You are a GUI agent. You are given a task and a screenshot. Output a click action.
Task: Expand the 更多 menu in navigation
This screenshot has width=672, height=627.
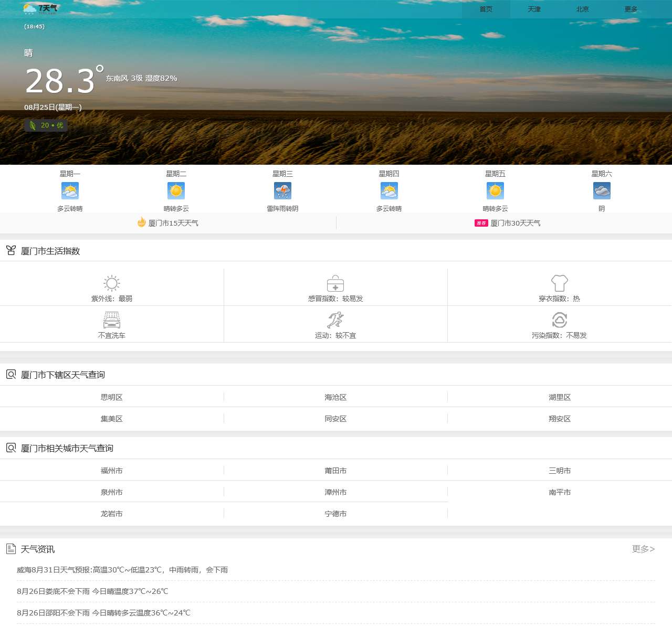pos(631,9)
